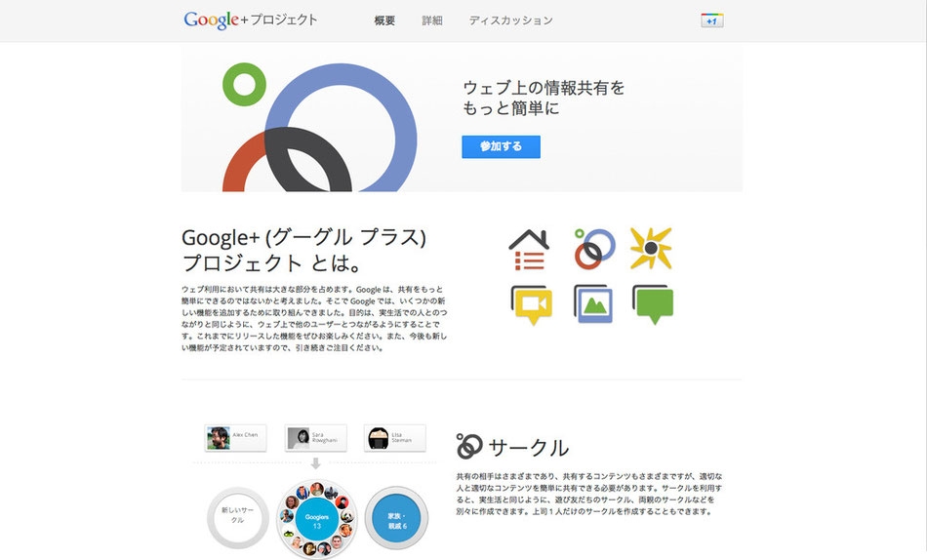This screenshot has height=560, width=927.
Task: Select the Circles overlapping rings icon
Action: point(593,249)
